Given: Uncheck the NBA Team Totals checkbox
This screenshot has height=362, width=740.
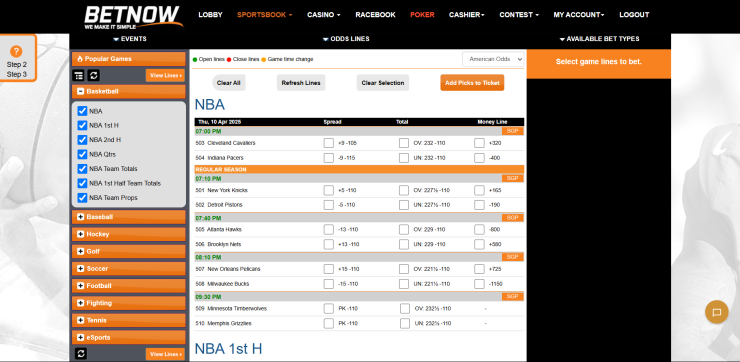Looking at the screenshot, I should pyautogui.click(x=82, y=168).
